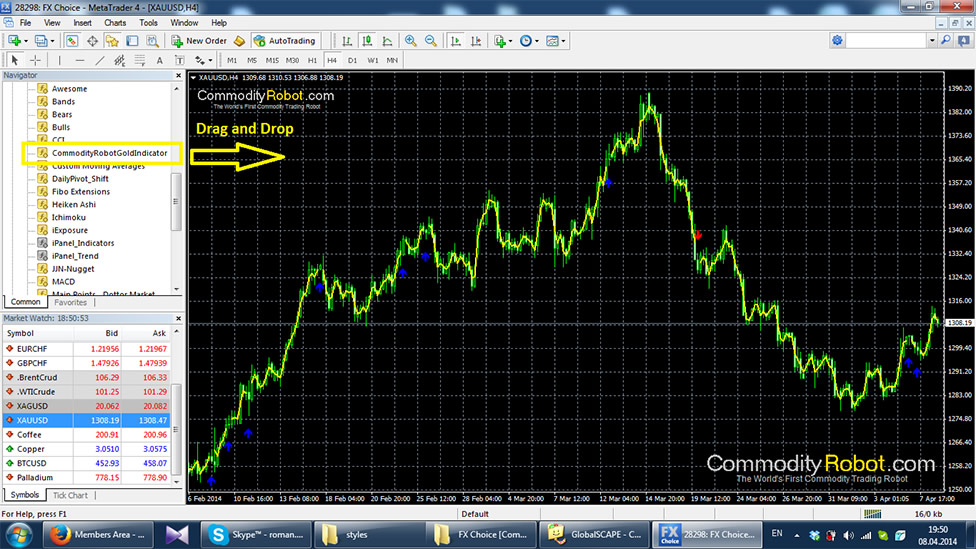976x549 pixels.
Task: Select CommodityRobotGoldIndicator in Navigator
Action: click(110, 153)
